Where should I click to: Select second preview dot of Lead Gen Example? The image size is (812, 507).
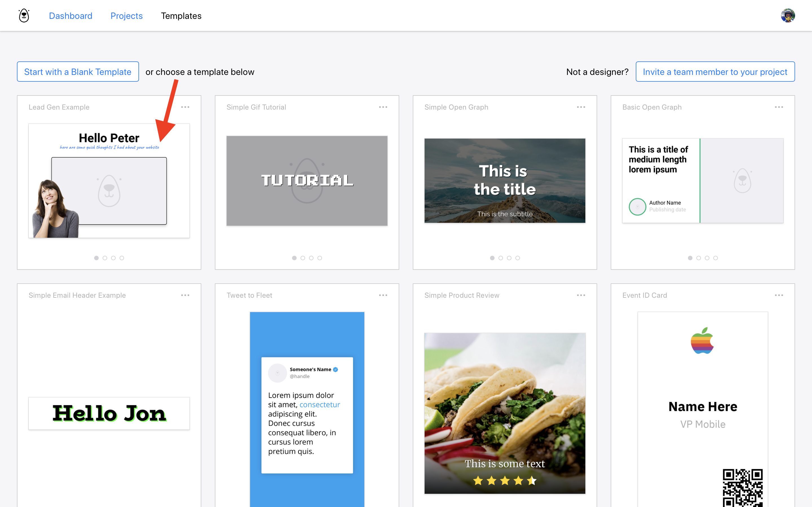coord(105,258)
